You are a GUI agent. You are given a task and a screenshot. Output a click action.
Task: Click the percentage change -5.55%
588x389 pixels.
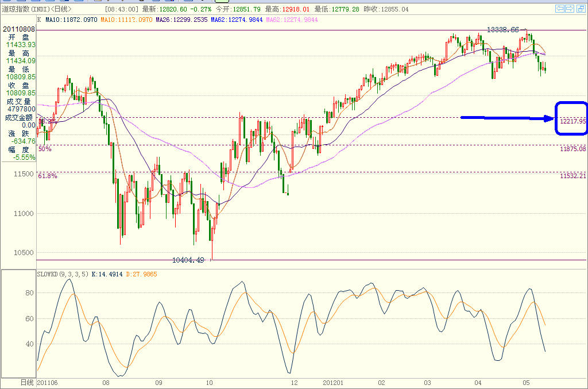(x=24, y=157)
